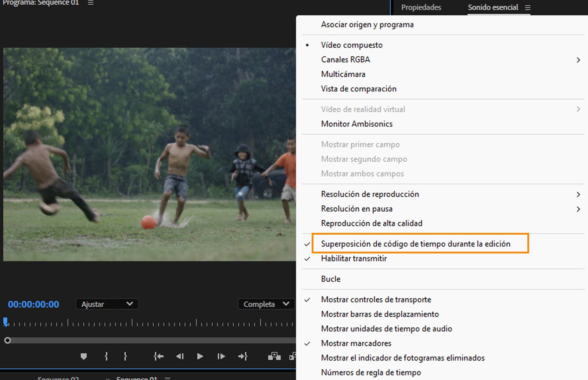This screenshot has width=588, height=380.
Task: Open the Ajustar zoom level dropdown
Action: click(x=107, y=304)
